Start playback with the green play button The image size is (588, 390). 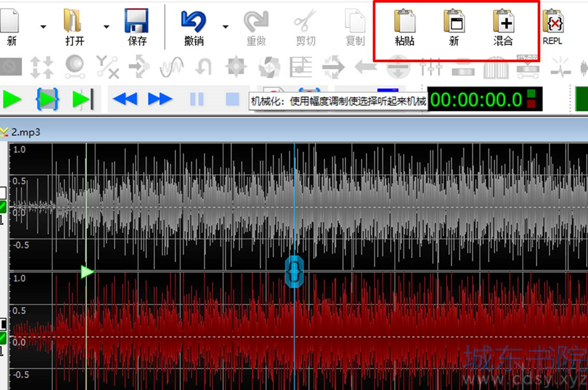point(12,100)
